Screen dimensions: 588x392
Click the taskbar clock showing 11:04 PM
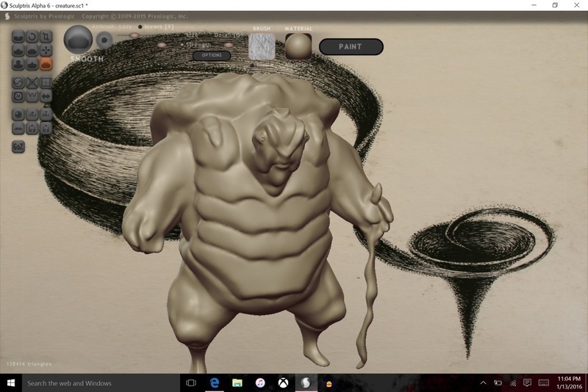[x=569, y=383]
